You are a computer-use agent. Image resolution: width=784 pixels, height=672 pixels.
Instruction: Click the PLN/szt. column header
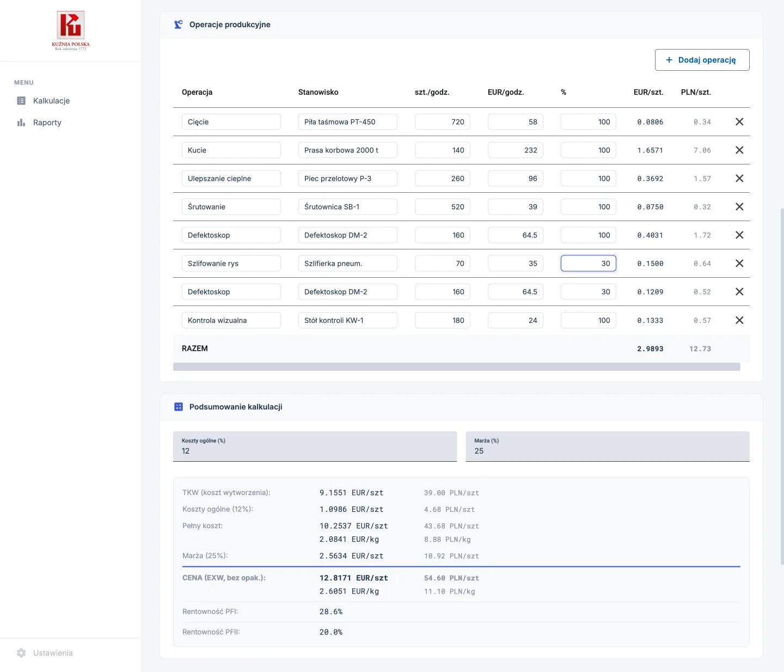point(696,92)
